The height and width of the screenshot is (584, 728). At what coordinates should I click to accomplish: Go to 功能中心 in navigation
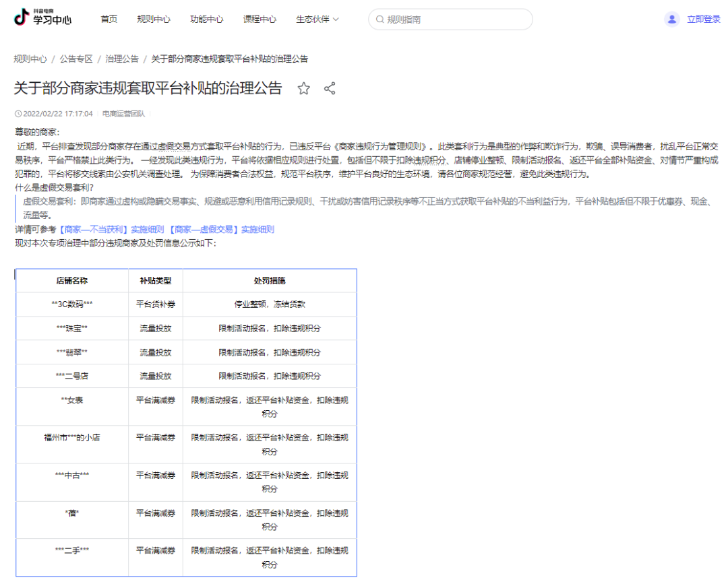coord(206,19)
